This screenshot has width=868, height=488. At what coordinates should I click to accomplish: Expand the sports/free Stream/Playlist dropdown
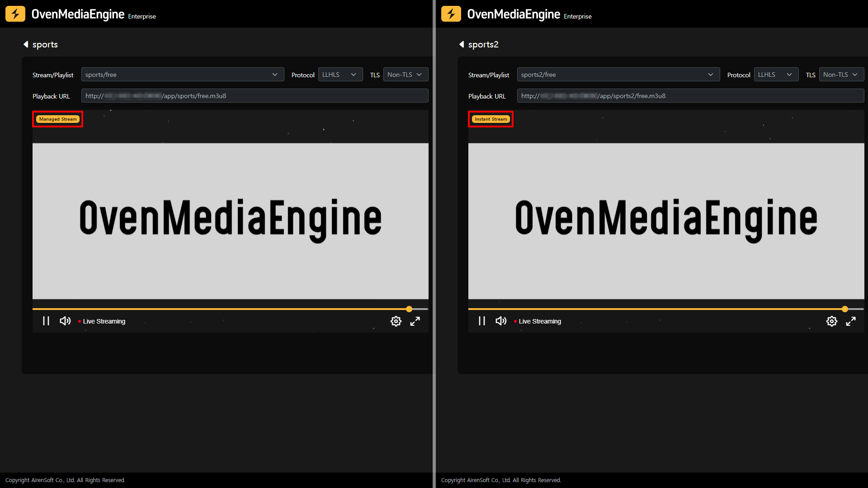click(183, 75)
